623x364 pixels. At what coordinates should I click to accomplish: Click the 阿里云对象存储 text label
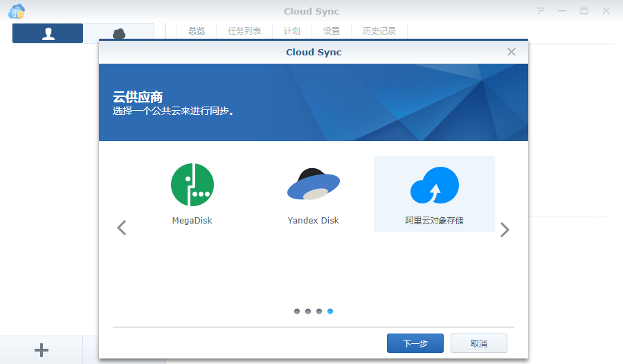click(x=434, y=221)
